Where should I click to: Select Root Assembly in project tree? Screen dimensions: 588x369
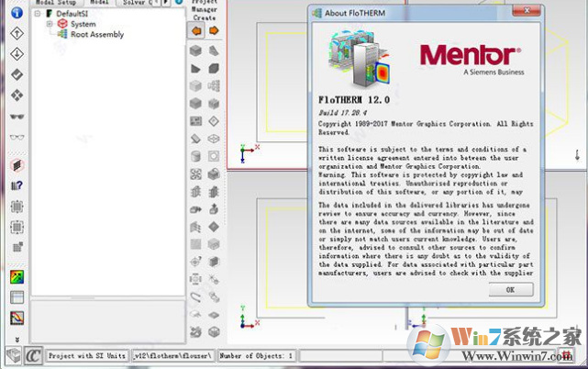pos(98,34)
